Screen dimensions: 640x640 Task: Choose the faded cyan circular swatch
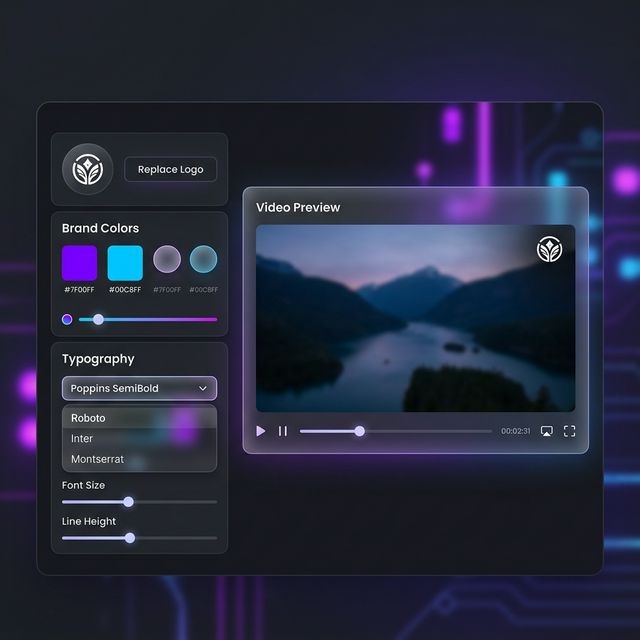[203, 259]
